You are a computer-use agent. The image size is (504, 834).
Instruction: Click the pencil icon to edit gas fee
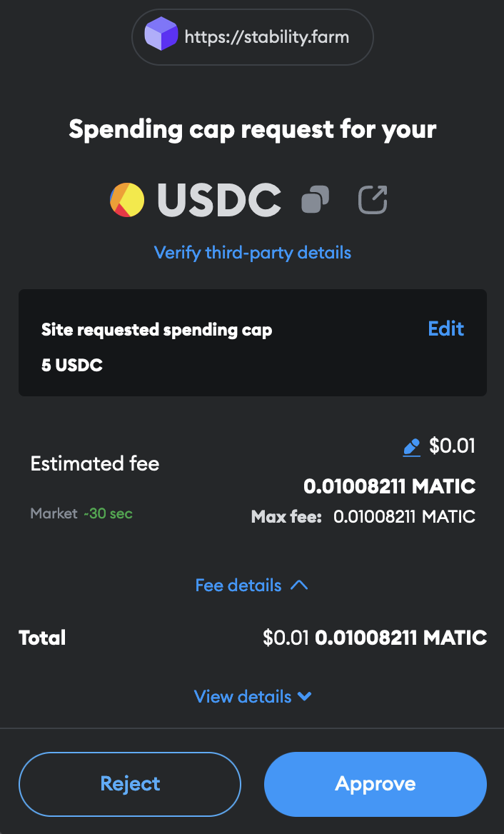[411, 448]
